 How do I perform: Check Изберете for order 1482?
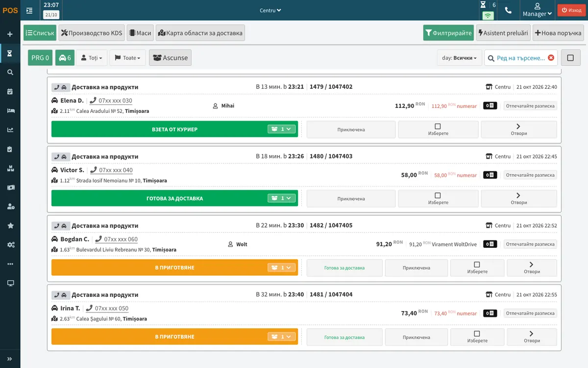tap(477, 268)
